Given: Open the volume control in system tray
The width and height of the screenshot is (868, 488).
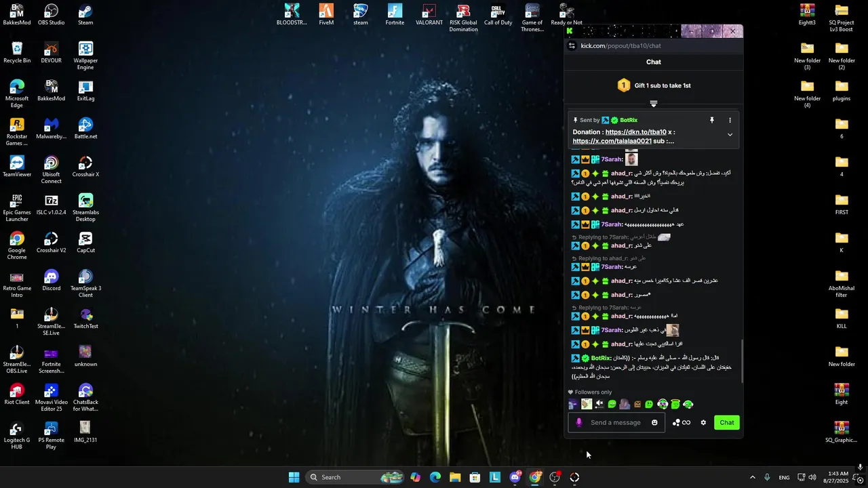Looking at the screenshot, I should pyautogui.click(x=812, y=477).
